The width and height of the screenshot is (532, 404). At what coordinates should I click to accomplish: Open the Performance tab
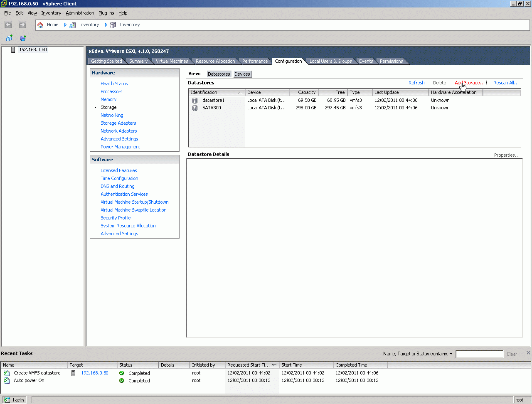(x=255, y=61)
